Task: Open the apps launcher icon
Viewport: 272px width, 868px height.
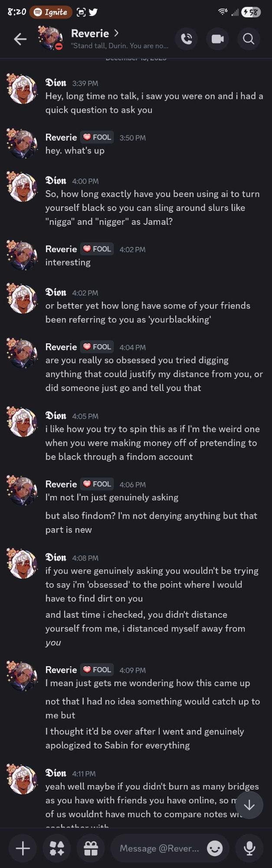Action: click(x=57, y=848)
